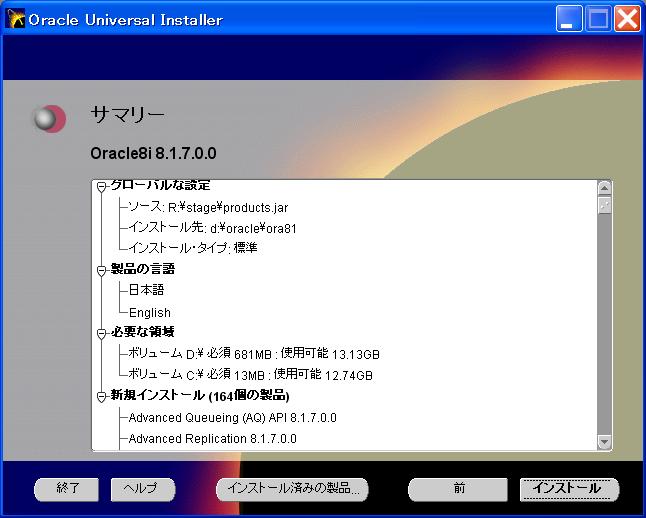Collapse the 製品の言語 tree node
Screen dimensions: 646x518
101,270
